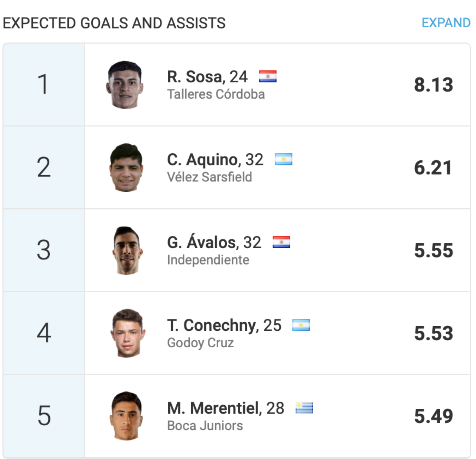This screenshot has height=459, width=476.
Task: Go to the Independiente team link
Action: (208, 260)
